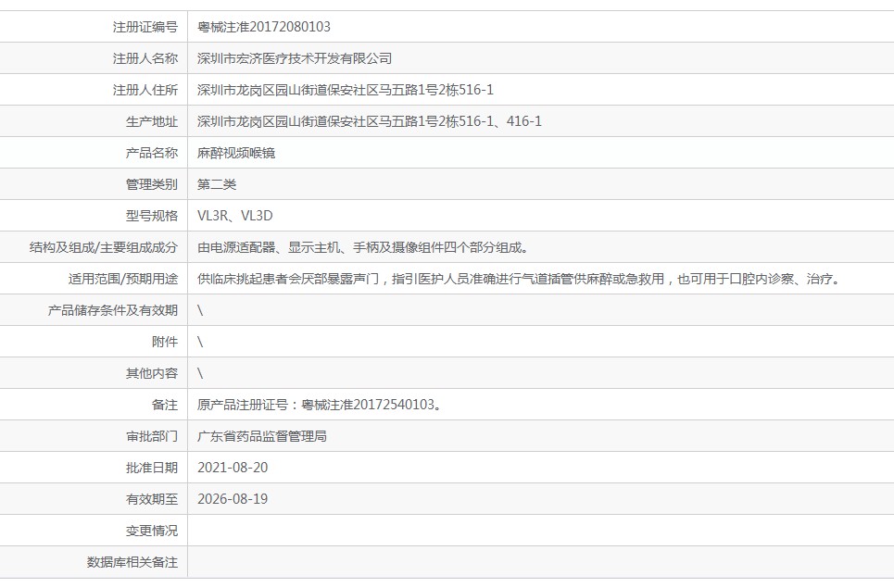
Task: Click approval date 2021-08-20
Action: click(x=233, y=468)
